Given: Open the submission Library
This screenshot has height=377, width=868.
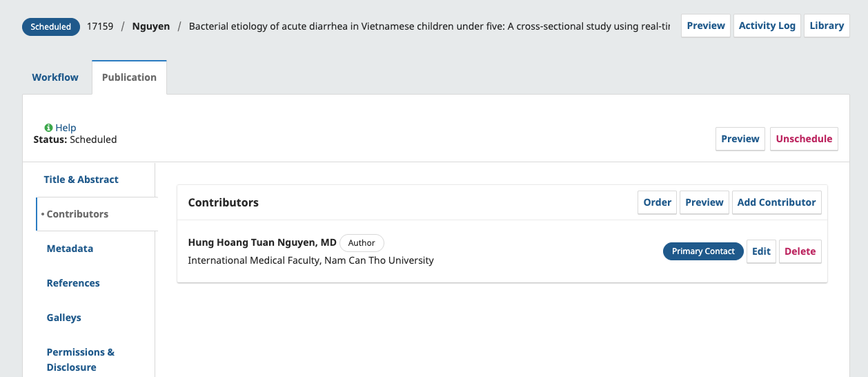Looking at the screenshot, I should 827,26.
